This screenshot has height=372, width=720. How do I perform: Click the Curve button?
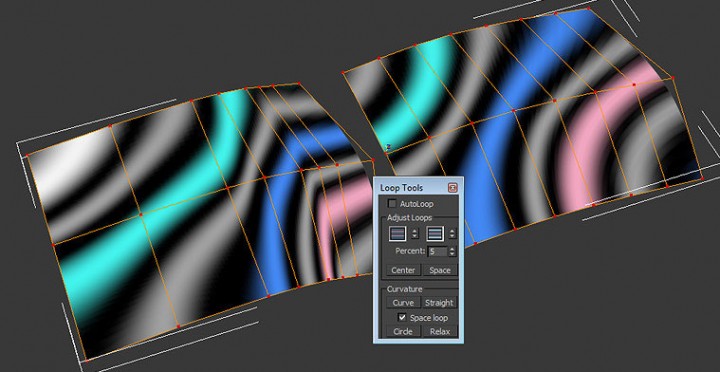click(403, 303)
